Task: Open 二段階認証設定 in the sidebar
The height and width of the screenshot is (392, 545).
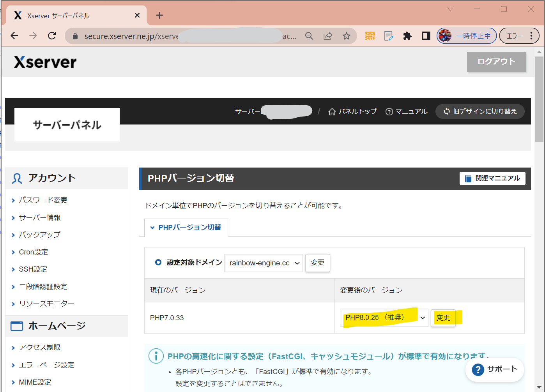Action: point(43,286)
